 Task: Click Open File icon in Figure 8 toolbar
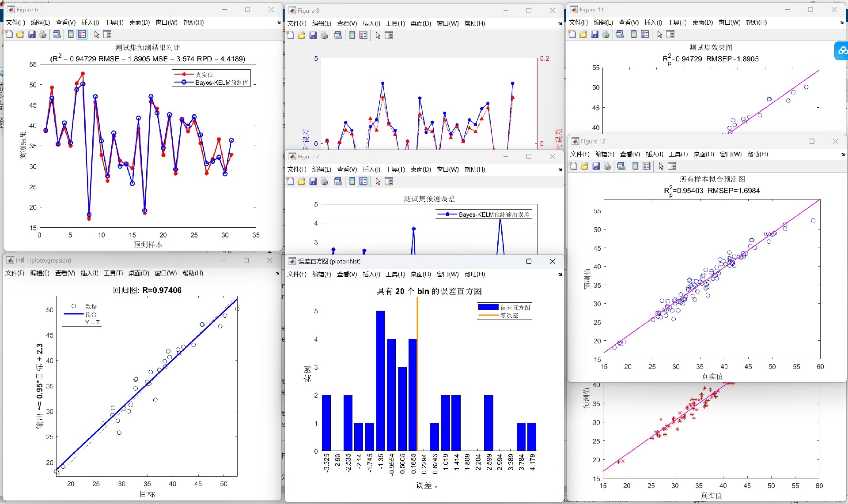(302, 36)
